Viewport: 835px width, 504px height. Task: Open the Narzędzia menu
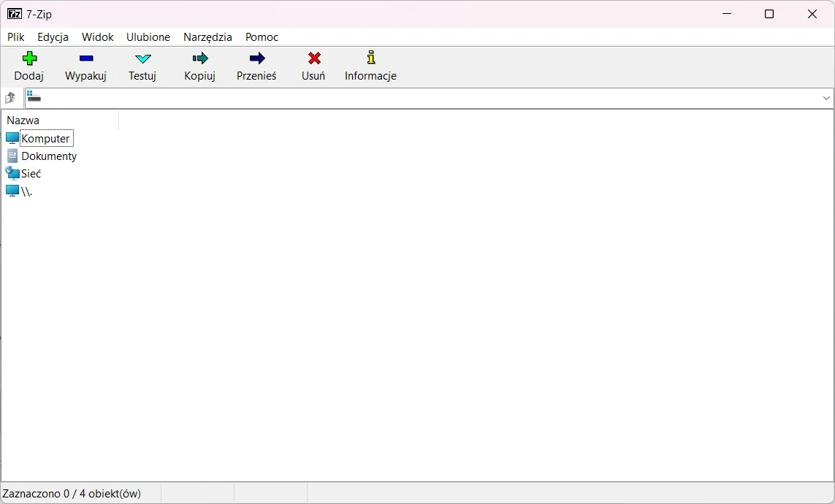207,37
